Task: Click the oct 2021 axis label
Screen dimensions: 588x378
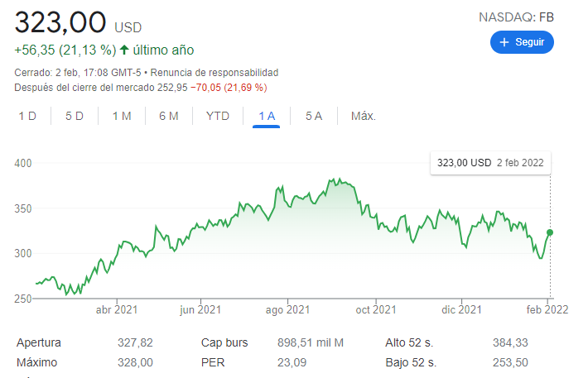Action: pos(376,310)
